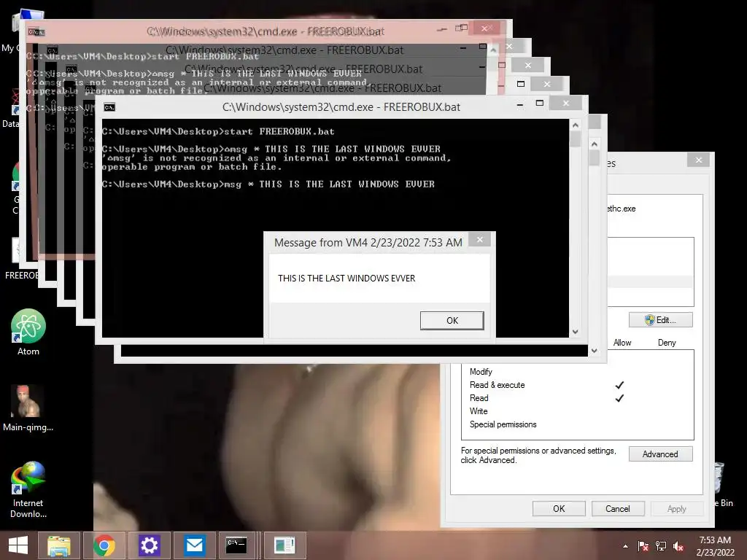
Task: Open the network tray icon
Action: click(x=661, y=546)
